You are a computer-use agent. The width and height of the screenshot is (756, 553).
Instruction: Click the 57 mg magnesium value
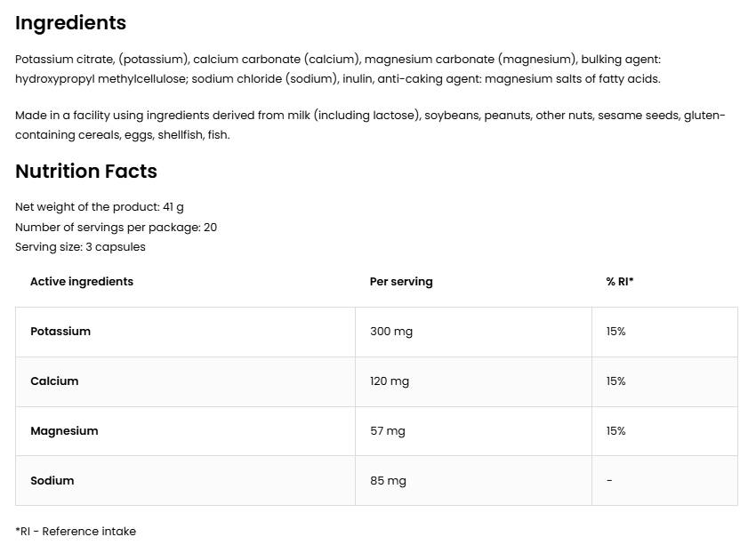pyautogui.click(x=387, y=431)
